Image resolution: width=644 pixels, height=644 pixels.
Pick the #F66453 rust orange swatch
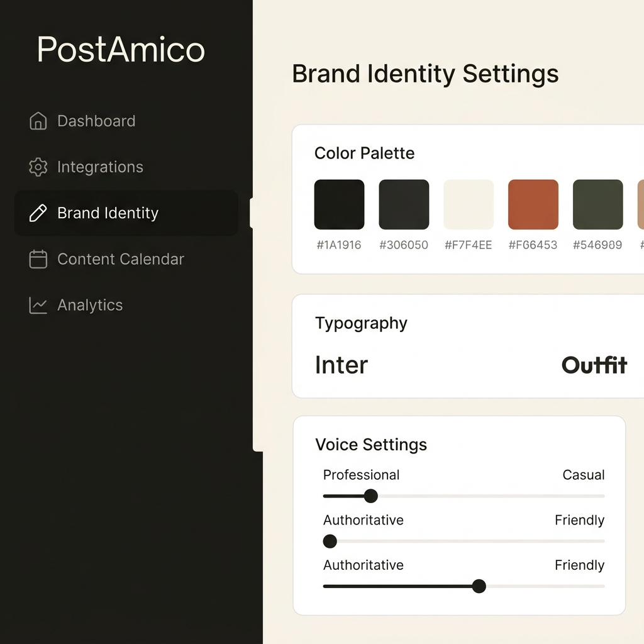click(533, 204)
